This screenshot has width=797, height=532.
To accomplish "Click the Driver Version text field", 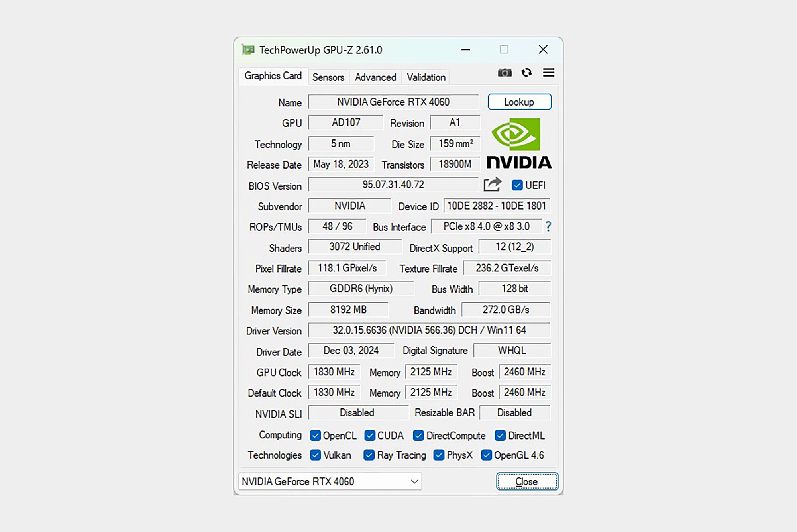I will click(x=429, y=330).
